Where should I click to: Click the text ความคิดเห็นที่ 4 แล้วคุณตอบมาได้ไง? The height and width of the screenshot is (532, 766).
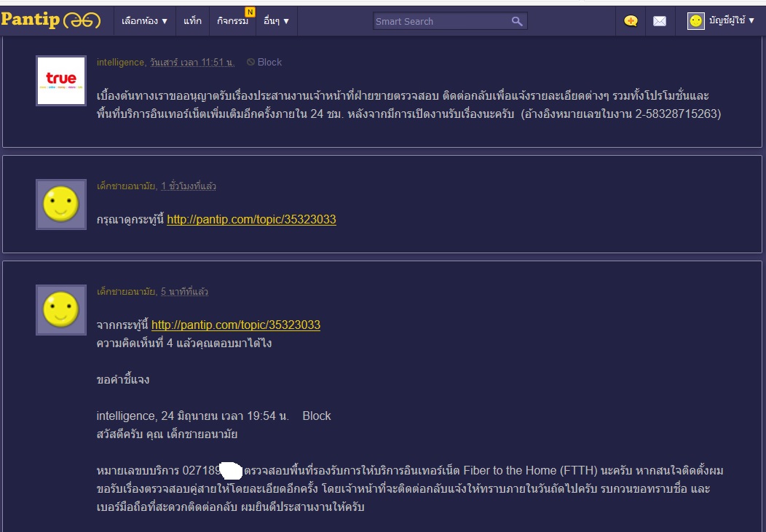(x=184, y=343)
